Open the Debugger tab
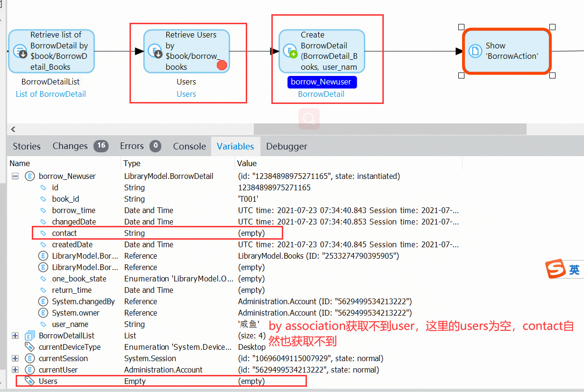Screen dimensions: 584x392 coord(287,146)
